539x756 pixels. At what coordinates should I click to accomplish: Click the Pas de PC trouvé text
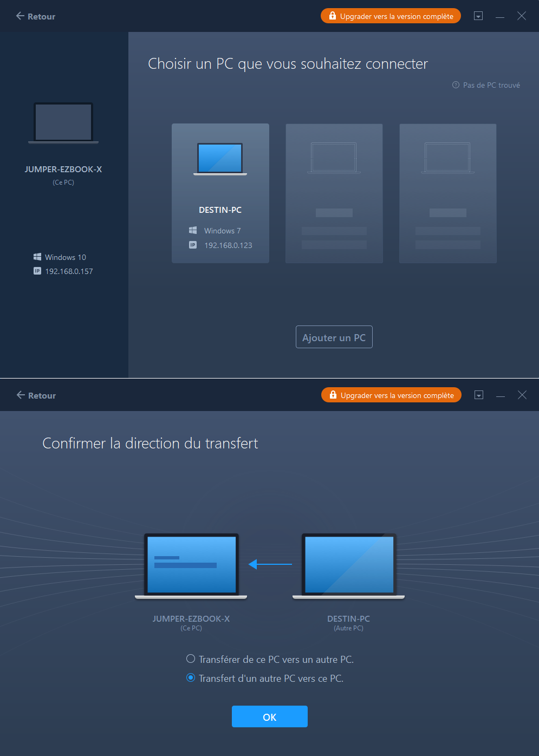click(x=491, y=85)
